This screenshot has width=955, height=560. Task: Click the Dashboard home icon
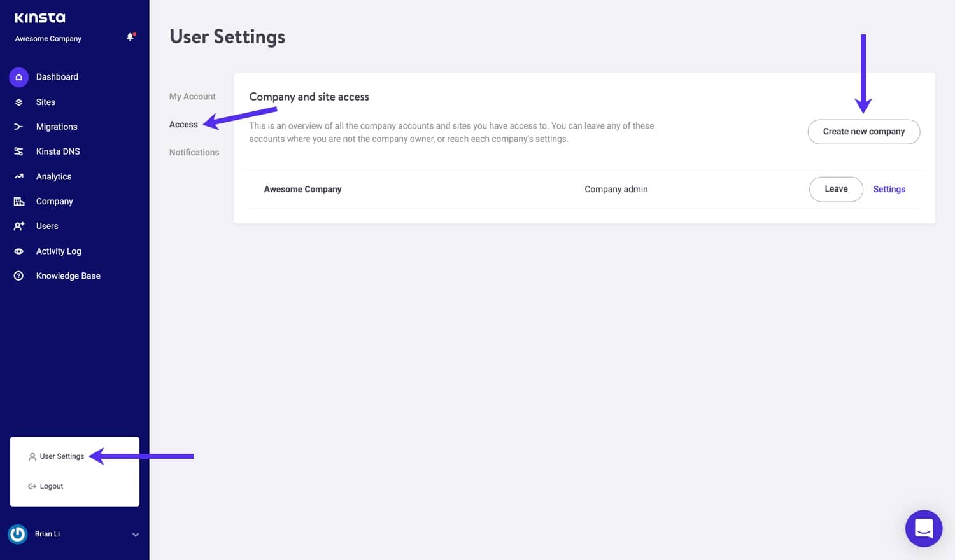coord(18,77)
